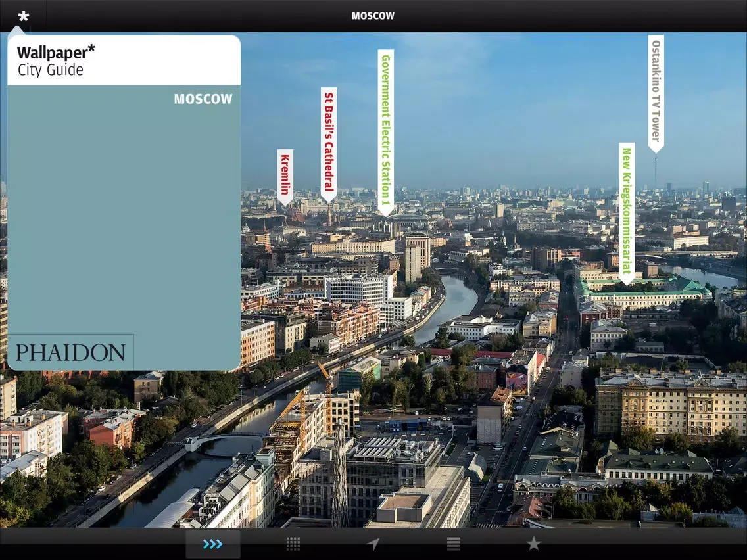Select Ostankino TV Tower label

pyautogui.click(x=656, y=94)
